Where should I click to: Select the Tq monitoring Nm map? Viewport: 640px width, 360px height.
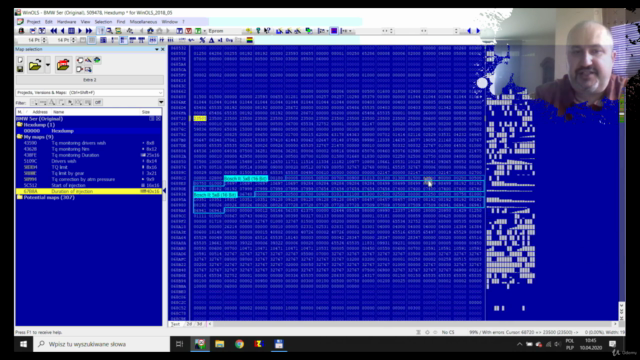click(x=89, y=149)
